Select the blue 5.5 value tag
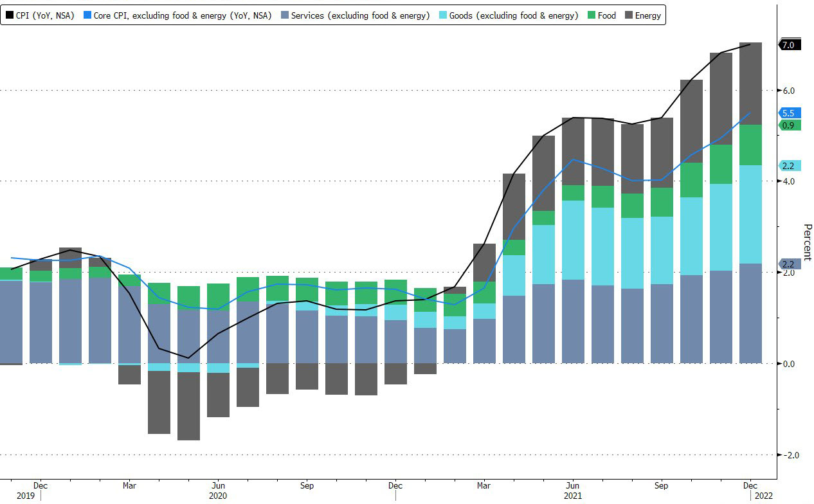The height and width of the screenshot is (504, 814). click(x=790, y=113)
